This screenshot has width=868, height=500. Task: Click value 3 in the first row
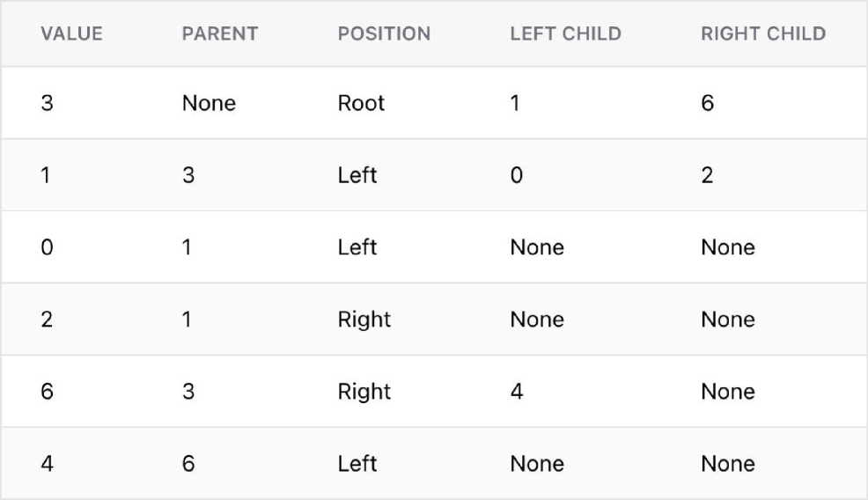point(47,103)
